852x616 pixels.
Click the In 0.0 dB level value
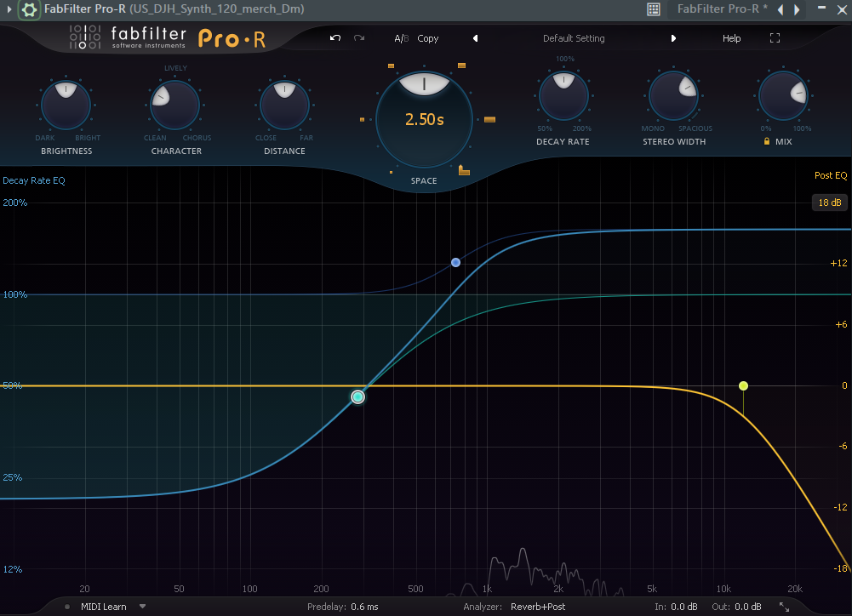[x=684, y=607]
